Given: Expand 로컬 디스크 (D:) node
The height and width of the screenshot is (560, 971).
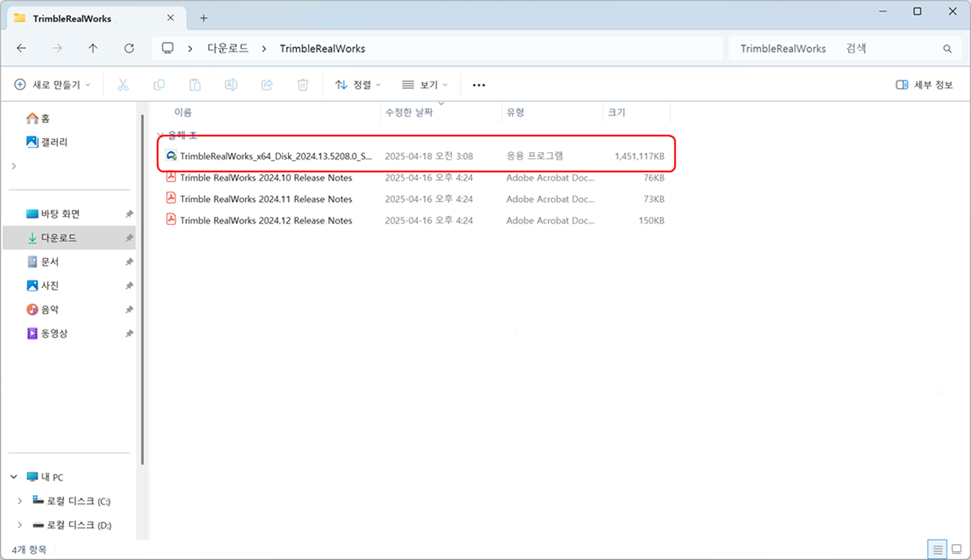Looking at the screenshot, I should (20, 525).
